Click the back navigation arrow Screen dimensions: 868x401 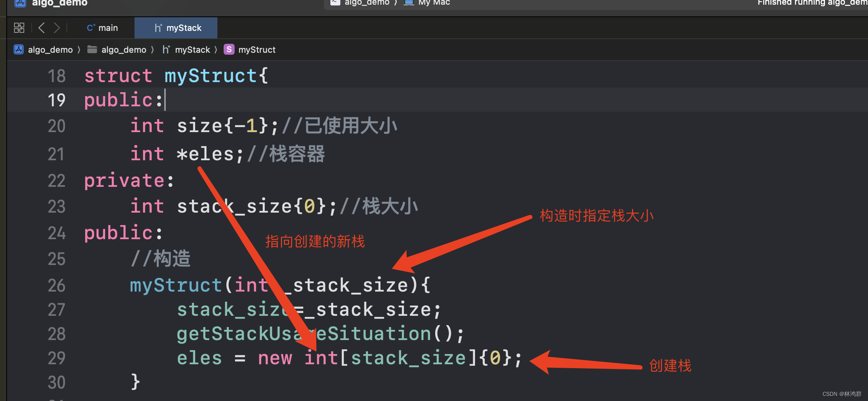(41, 27)
